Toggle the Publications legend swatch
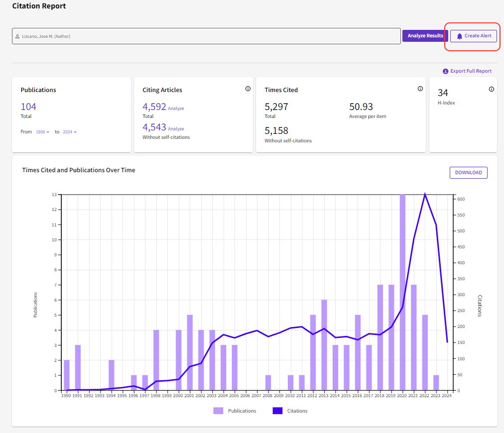Viewport: 504px width, 433px height. [x=218, y=411]
